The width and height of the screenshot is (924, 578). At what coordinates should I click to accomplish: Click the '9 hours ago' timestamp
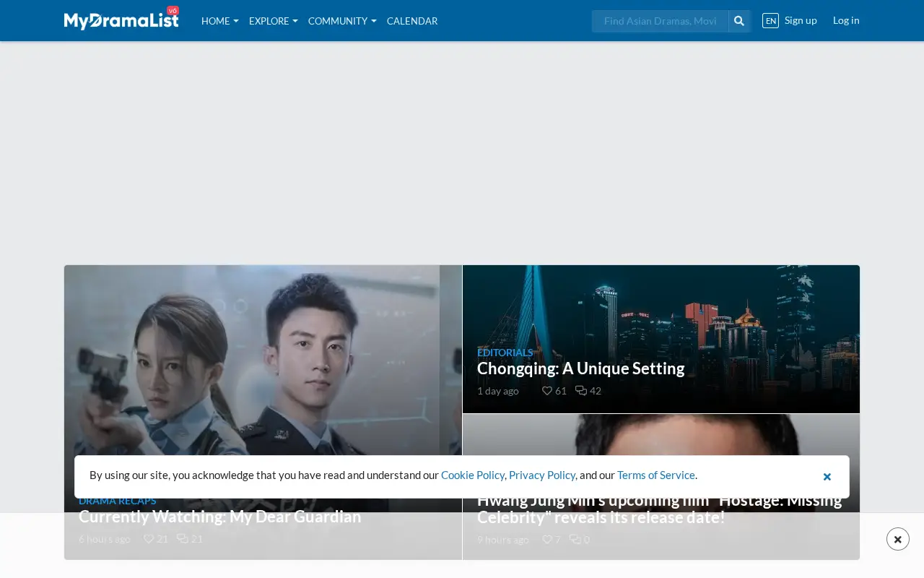click(x=503, y=539)
